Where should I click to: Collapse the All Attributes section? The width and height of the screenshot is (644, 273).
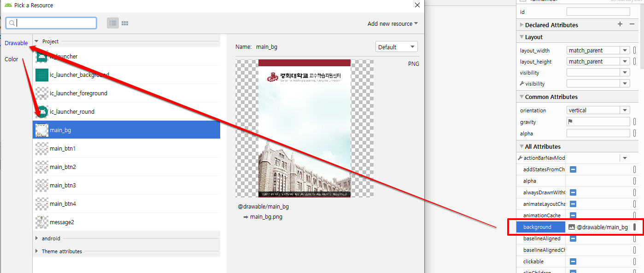[x=521, y=146]
